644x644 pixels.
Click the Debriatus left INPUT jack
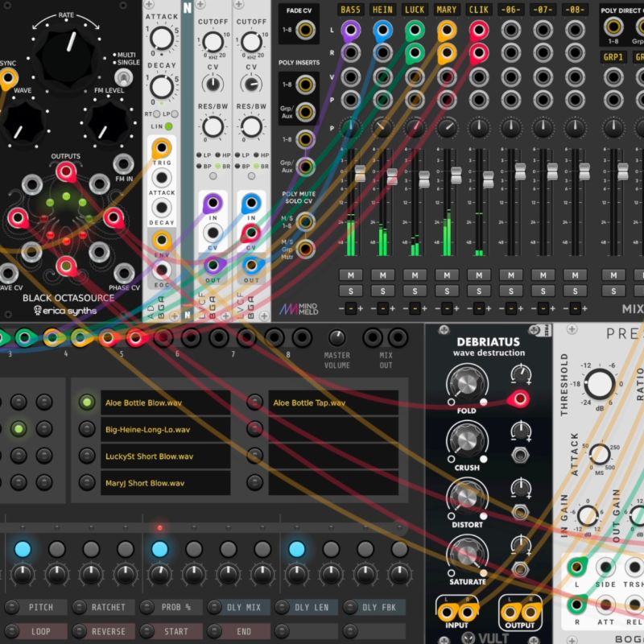click(x=447, y=613)
